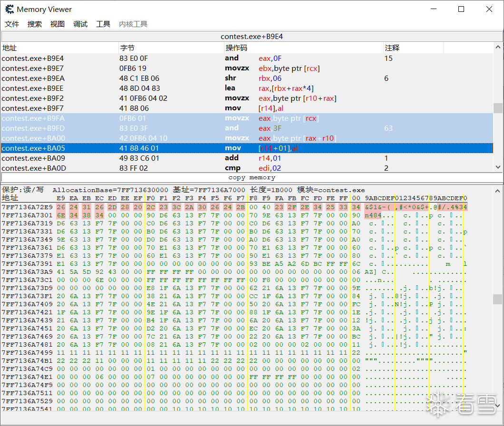Select the add r14,01 instruction row
The image size is (504, 426).
247,158
